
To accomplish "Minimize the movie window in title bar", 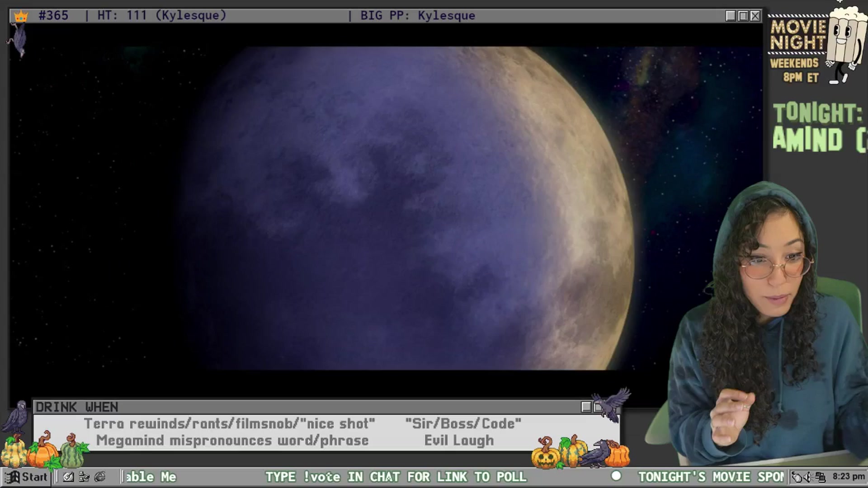I will (731, 16).
